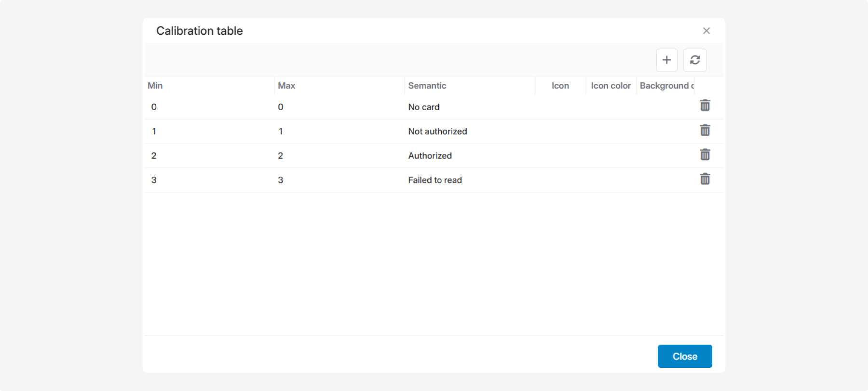Remove the "Authorized" row using trash icon
The width and height of the screenshot is (868, 391).
(x=705, y=155)
